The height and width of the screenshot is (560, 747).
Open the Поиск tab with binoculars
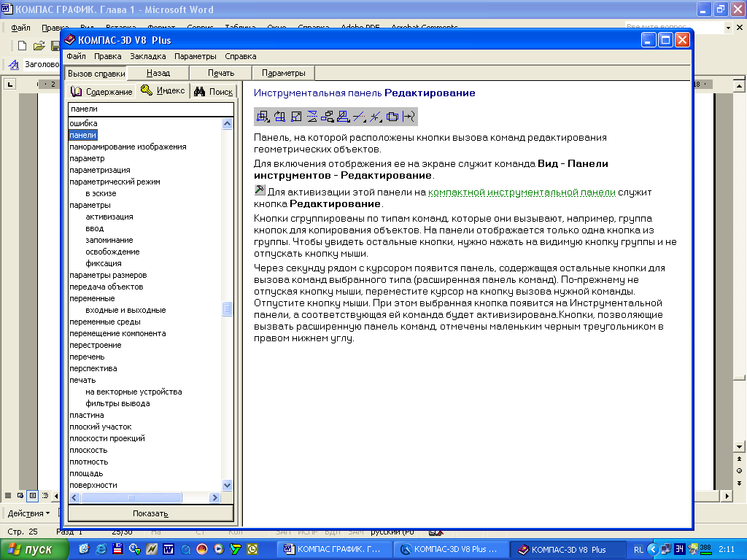[x=214, y=91]
